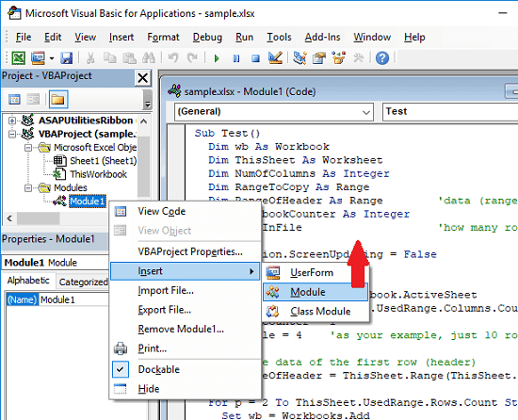The image size is (518, 420).
Task: Open the Test procedure dropdown
Action: click(450, 112)
